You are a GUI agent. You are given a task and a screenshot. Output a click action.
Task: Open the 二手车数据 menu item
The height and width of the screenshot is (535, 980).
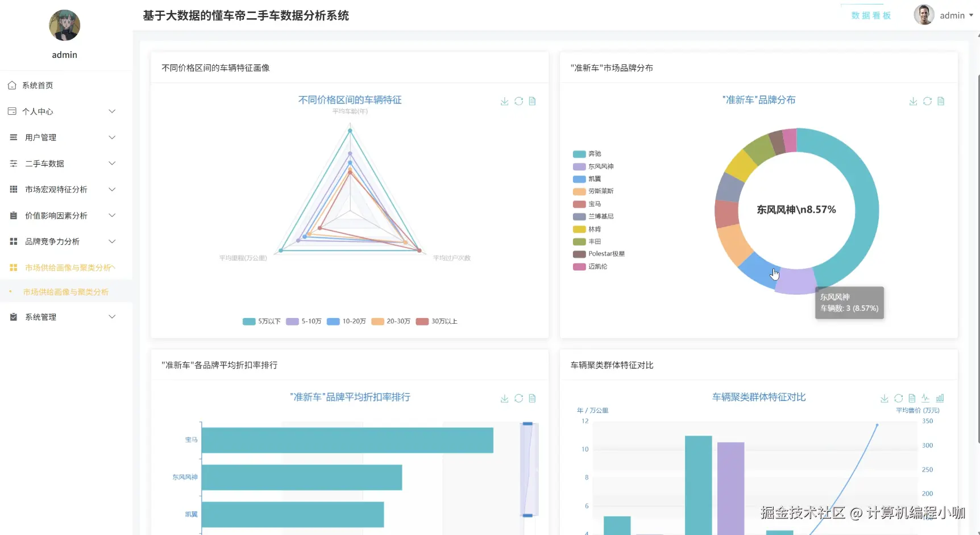click(x=66, y=164)
